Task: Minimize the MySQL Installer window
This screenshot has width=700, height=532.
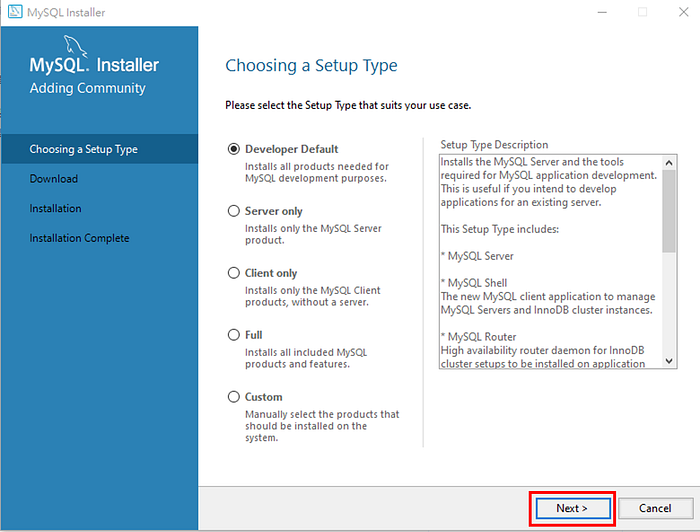Action: pyautogui.click(x=602, y=12)
